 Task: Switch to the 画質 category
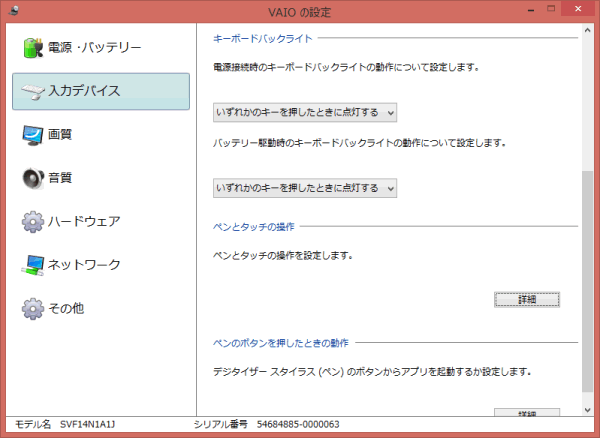click(101, 135)
